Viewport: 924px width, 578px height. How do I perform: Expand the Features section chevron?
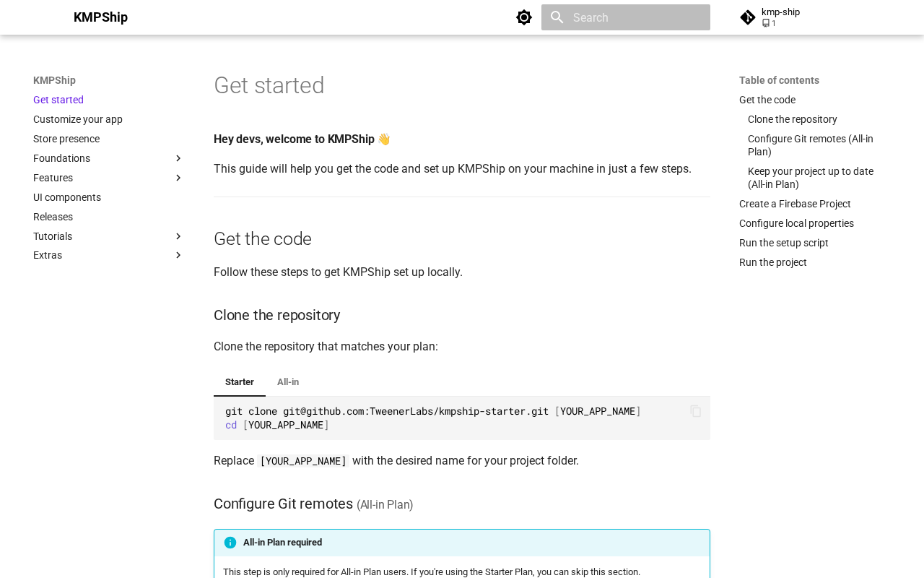pos(178,178)
